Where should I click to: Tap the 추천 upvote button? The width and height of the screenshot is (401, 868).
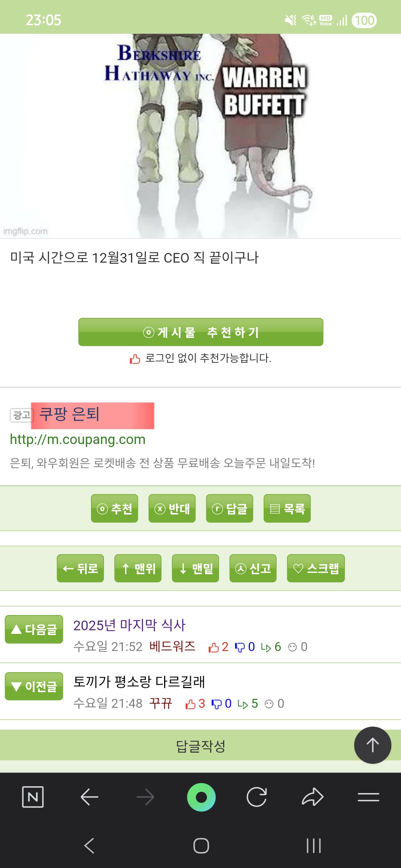click(x=114, y=509)
